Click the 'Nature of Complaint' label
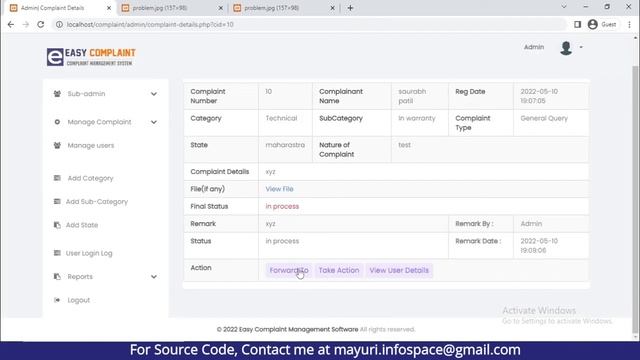Viewport: 640px width, 360px height. [x=336, y=149]
